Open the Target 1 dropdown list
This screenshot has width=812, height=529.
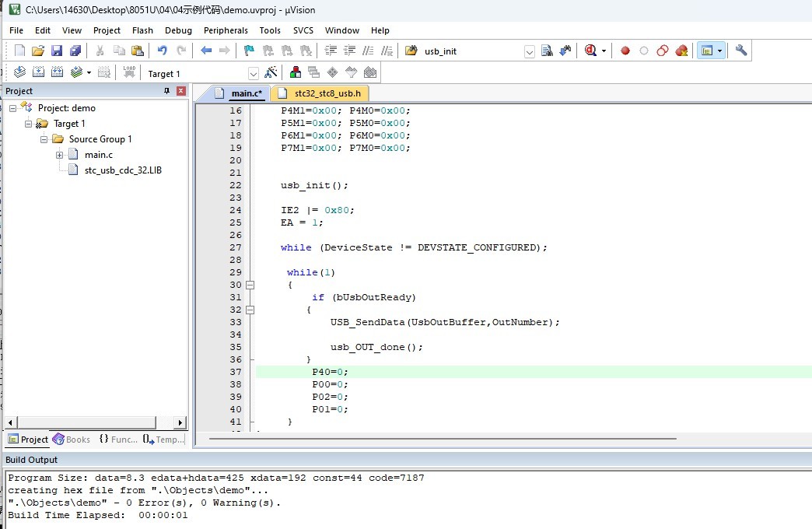coord(253,73)
